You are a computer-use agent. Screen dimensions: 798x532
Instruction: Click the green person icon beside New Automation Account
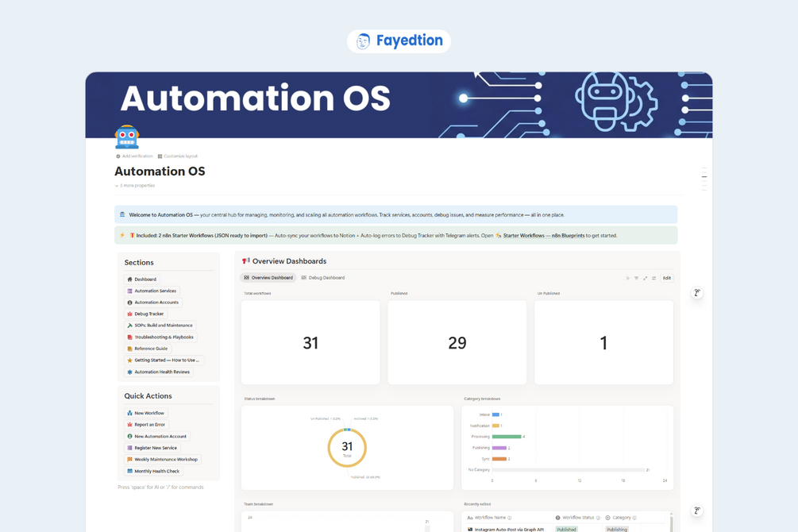click(129, 436)
